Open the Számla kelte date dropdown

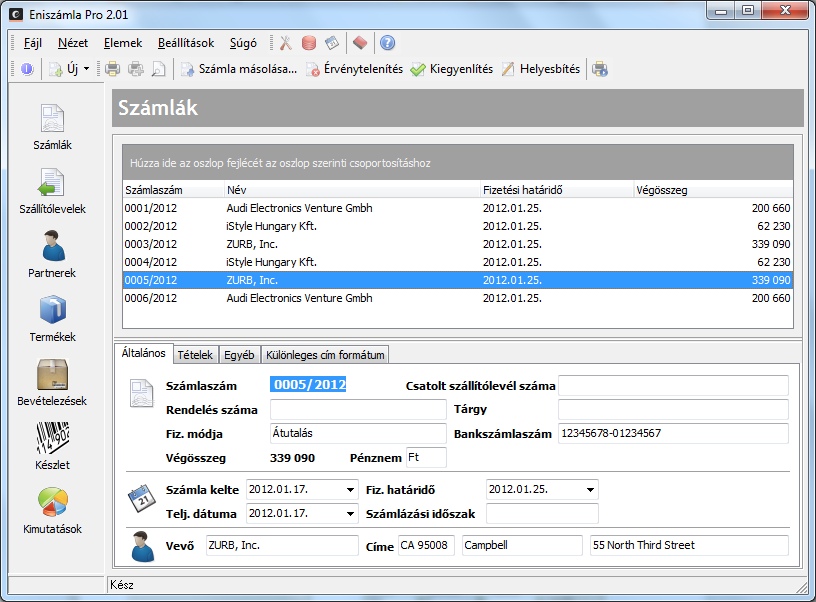click(350, 490)
